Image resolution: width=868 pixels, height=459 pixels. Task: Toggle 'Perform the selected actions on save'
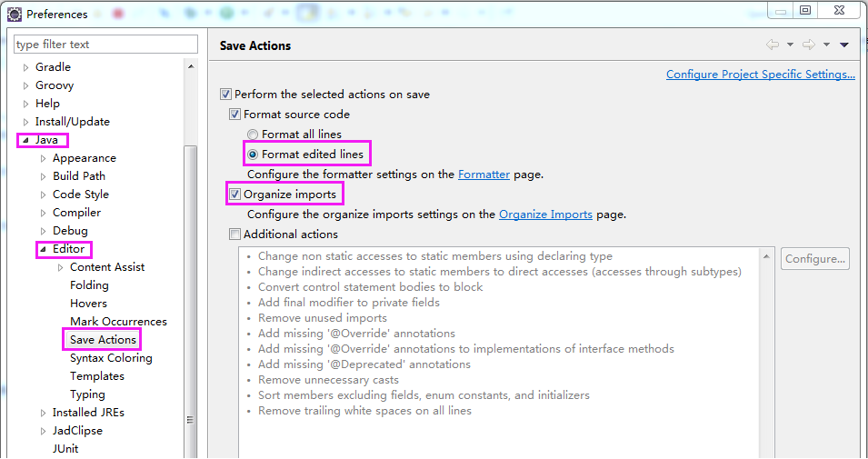[226, 95]
